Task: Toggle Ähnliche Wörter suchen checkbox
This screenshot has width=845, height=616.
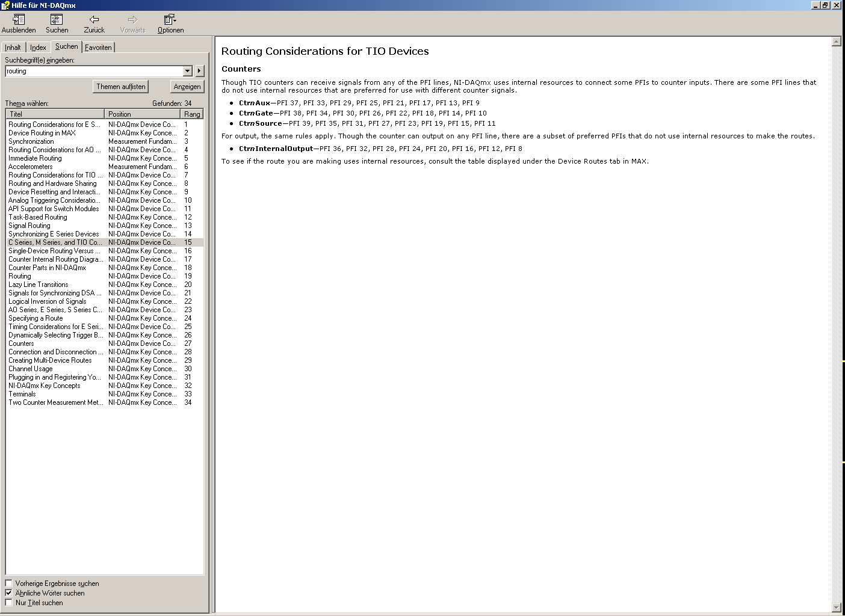Action: [x=9, y=593]
